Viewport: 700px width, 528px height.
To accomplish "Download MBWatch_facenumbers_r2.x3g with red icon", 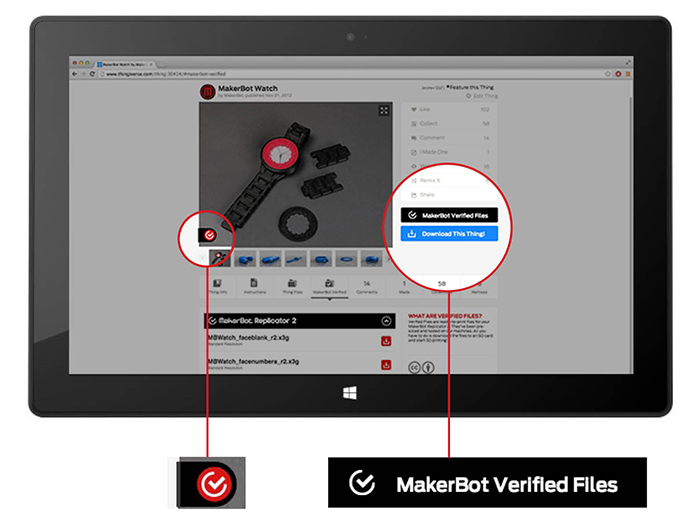I will click(386, 365).
